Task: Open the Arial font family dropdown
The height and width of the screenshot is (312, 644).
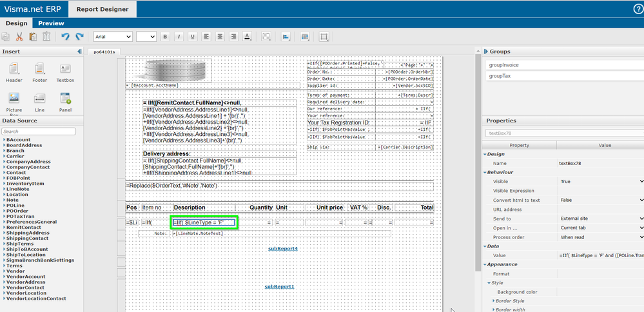Action: [113, 37]
